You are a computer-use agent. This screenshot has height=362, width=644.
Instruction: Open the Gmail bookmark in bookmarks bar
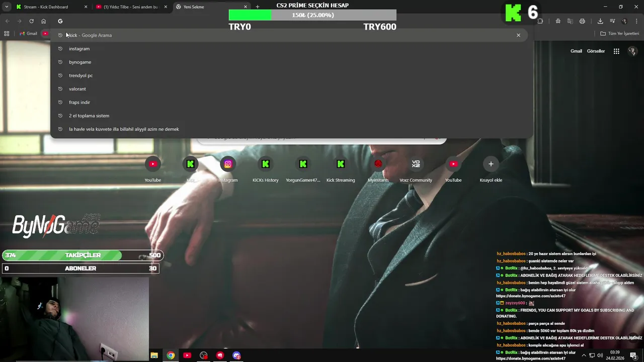(28, 34)
